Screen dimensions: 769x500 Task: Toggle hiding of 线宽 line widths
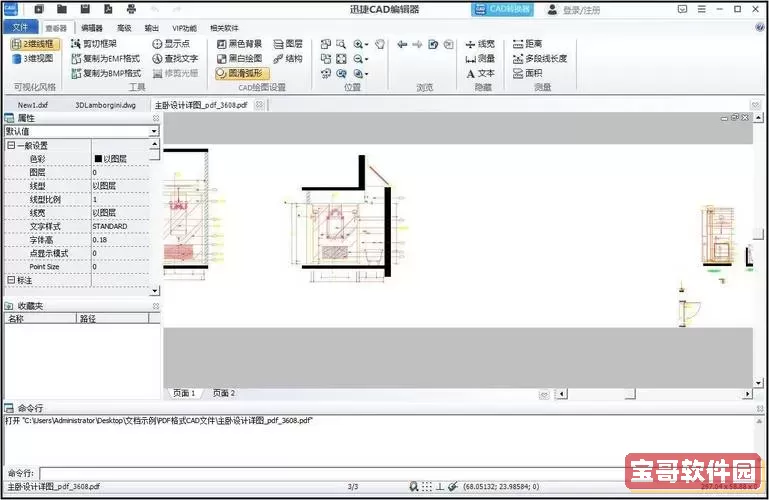click(480, 44)
